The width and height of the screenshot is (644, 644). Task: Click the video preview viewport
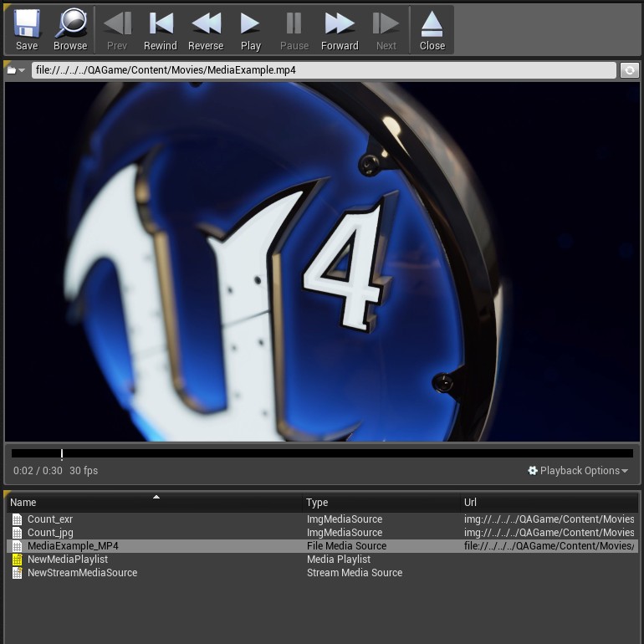[322, 262]
